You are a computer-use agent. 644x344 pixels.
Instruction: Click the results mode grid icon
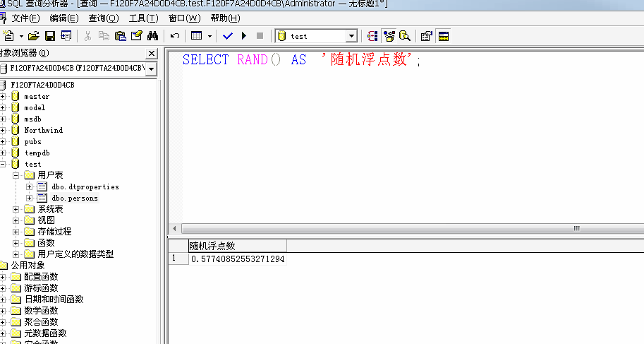(197, 36)
